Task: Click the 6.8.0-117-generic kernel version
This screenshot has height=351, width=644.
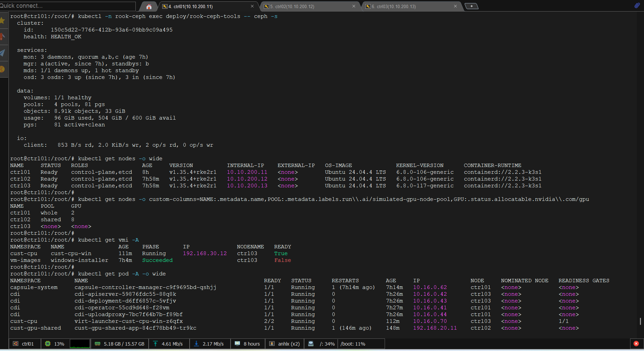Action: [x=425, y=186]
